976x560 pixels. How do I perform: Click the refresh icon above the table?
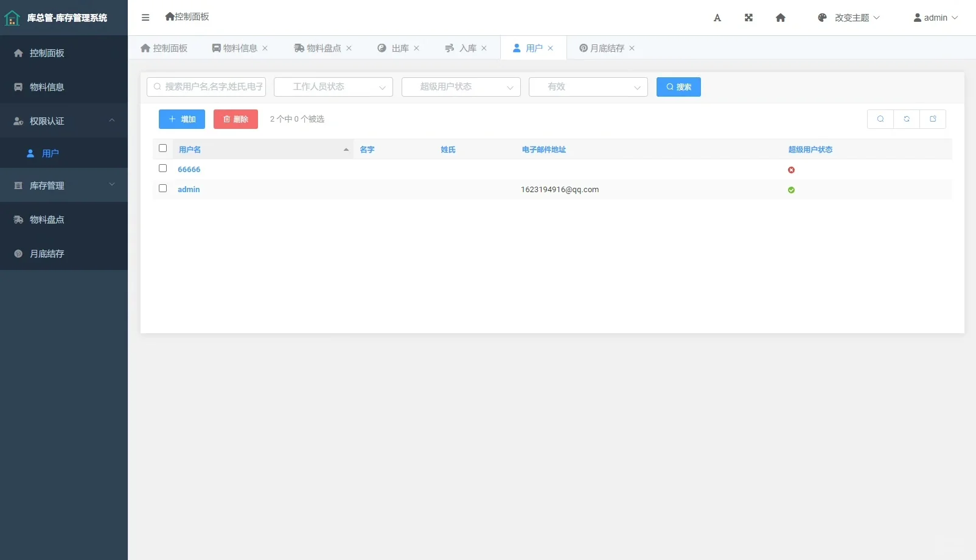(907, 119)
